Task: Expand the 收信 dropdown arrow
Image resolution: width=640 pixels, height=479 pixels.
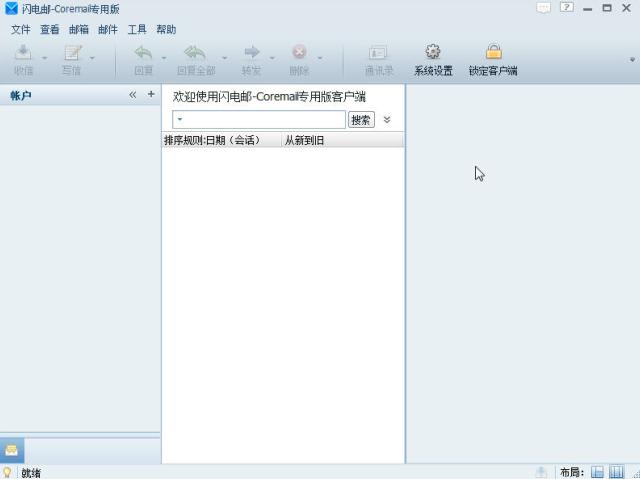Action: tap(44, 58)
